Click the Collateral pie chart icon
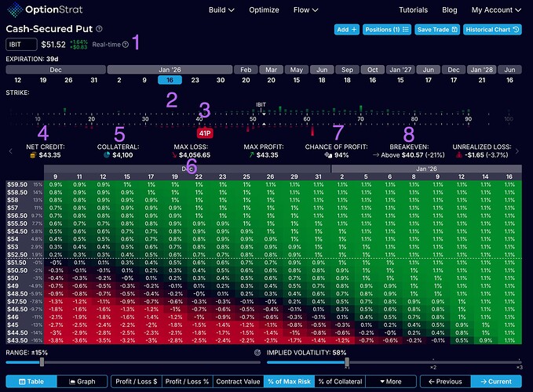The image size is (533, 392). (x=108, y=155)
